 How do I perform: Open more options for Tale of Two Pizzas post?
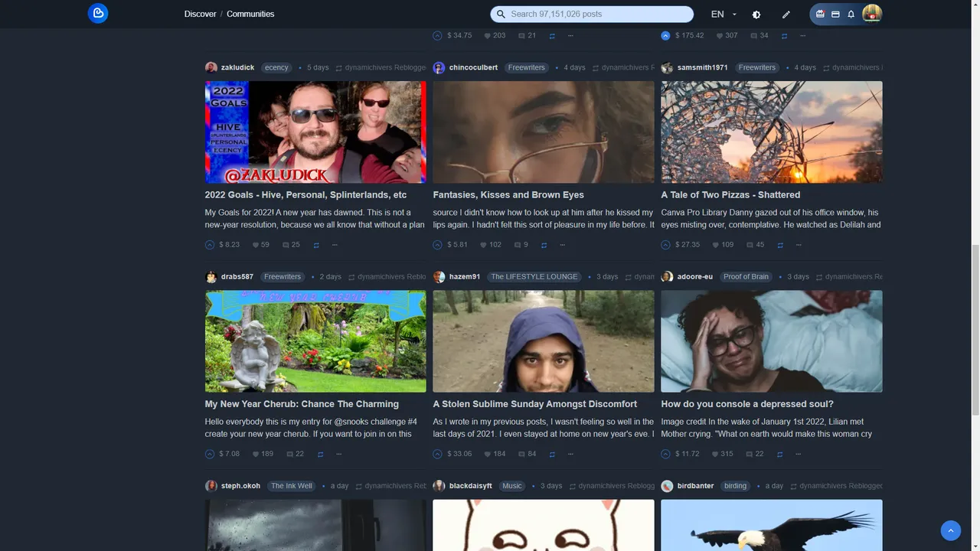pos(799,245)
